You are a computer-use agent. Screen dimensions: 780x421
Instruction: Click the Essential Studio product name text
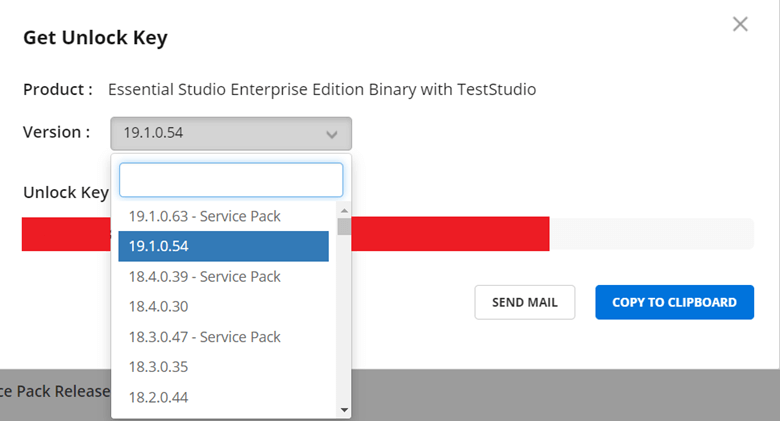tap(322, 90)
